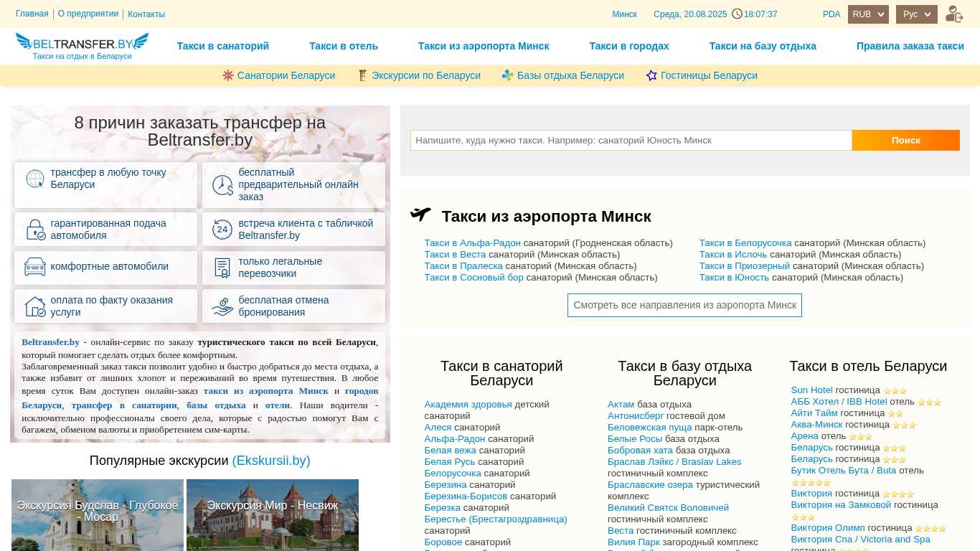
Task: Click the car icon for comfortable vehicles
Action: point(35,267)
